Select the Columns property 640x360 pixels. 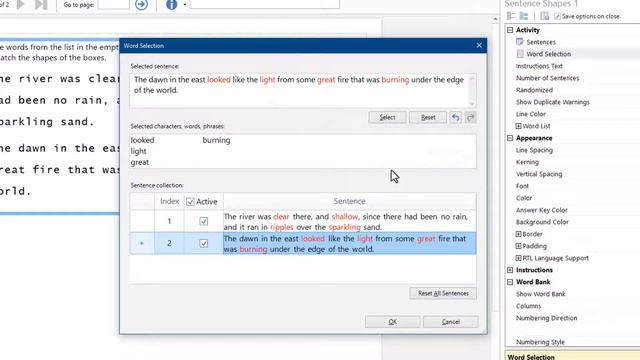coord(529,306)
